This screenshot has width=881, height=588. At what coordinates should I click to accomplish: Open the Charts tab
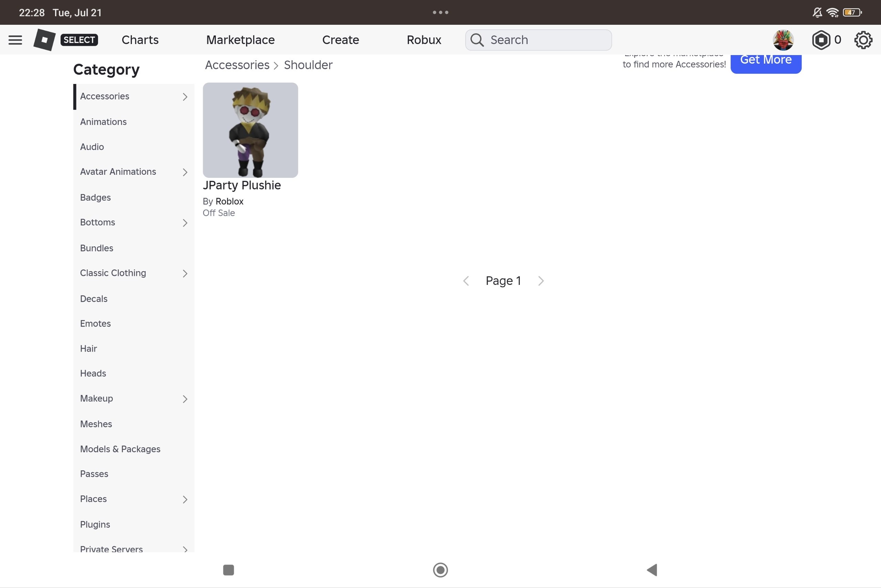[140, 40]
